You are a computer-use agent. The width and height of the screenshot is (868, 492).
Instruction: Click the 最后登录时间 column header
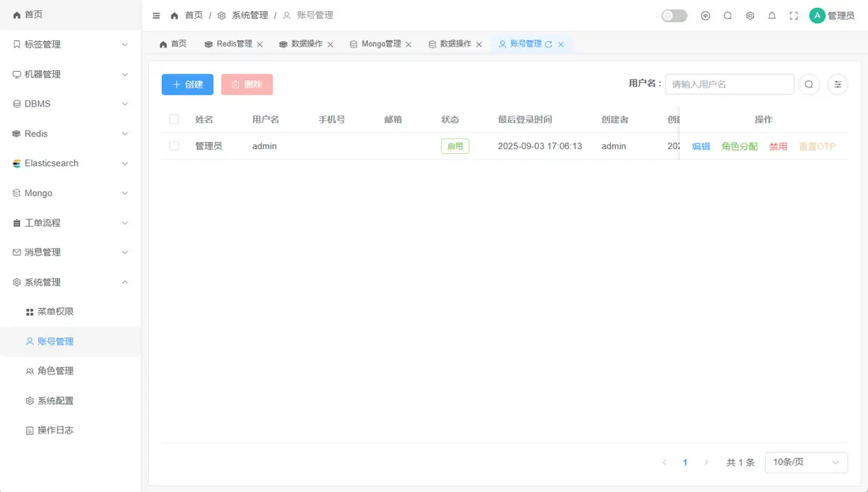(525, 119)
